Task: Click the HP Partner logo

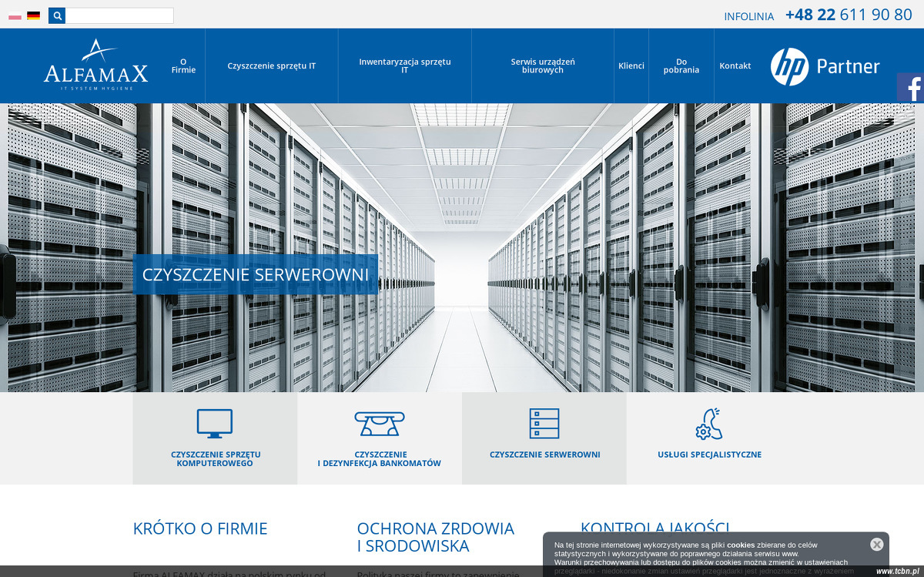Action: pyautogui.click(x=825, y=66)
